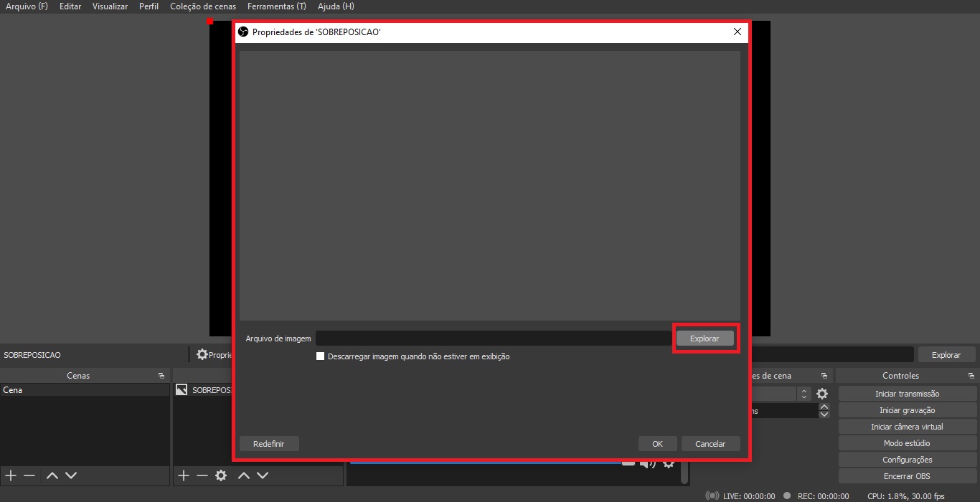Click the audio mixer speaker mute icon
Screen dimensions: 980x502
[647, 463]
